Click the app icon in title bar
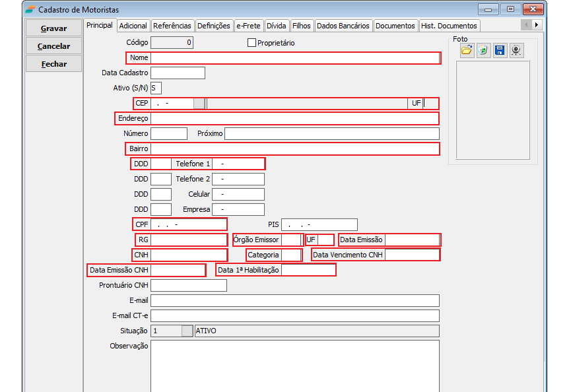The image size is (569, 392). pyautogui.click(x=30, y=9)
